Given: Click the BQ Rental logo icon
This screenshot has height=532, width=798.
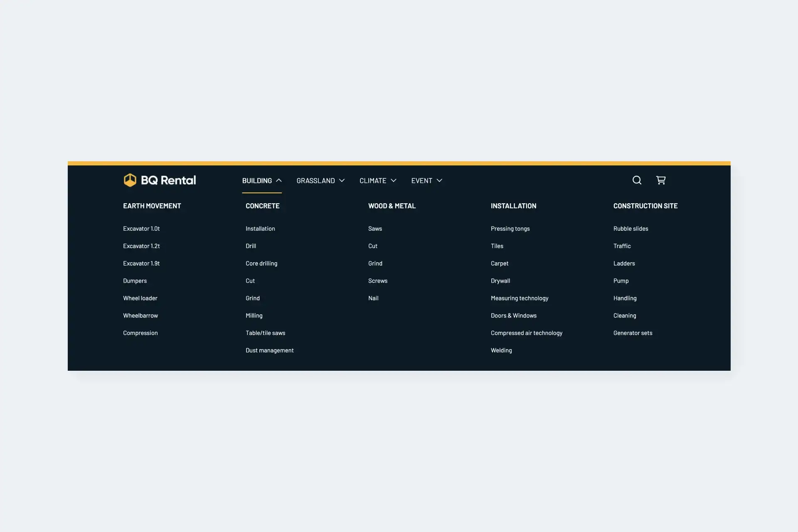Looking at the screenshot, I should coord(130,180).
